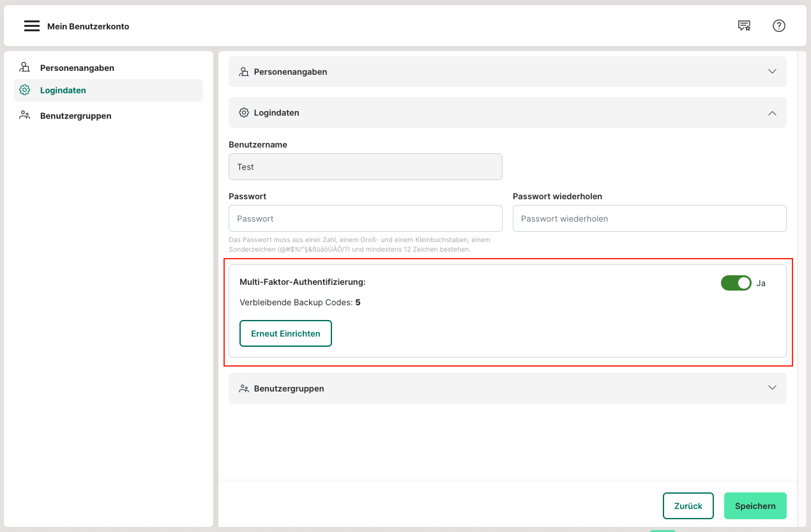
Task: Click the Speichern button
Action: click(755, 506)
